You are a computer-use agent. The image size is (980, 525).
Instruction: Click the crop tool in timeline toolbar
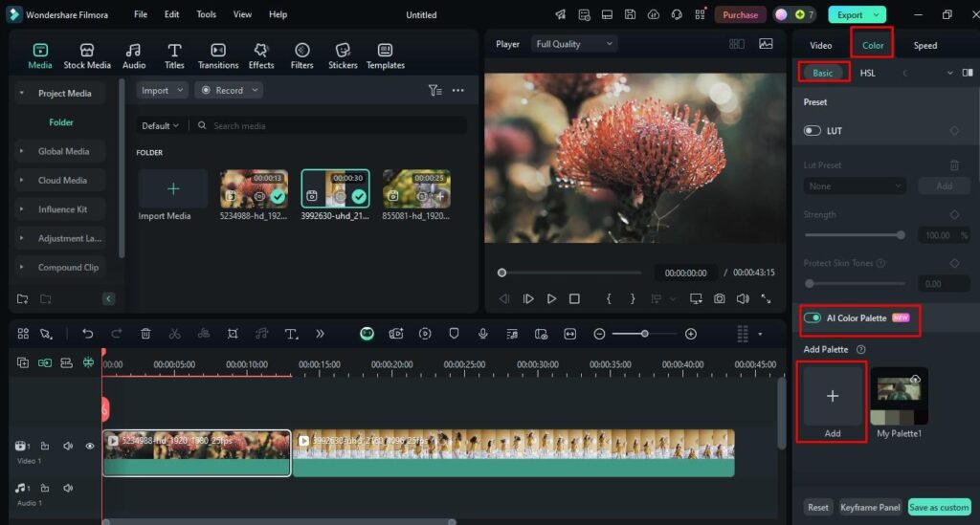(x=233, y=334)
